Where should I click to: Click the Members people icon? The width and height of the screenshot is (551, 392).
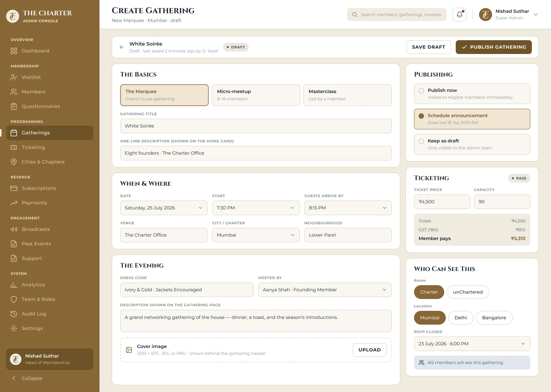tap(14, 92)
